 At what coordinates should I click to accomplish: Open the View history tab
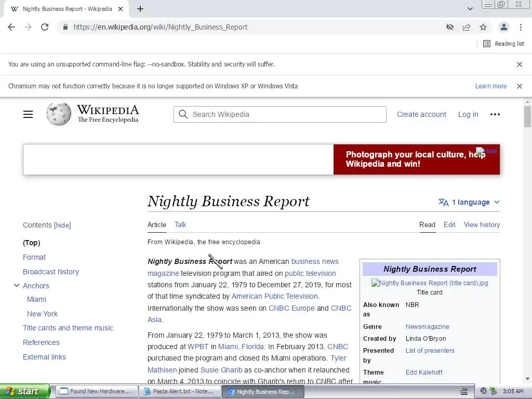click(x=482, y=224)
